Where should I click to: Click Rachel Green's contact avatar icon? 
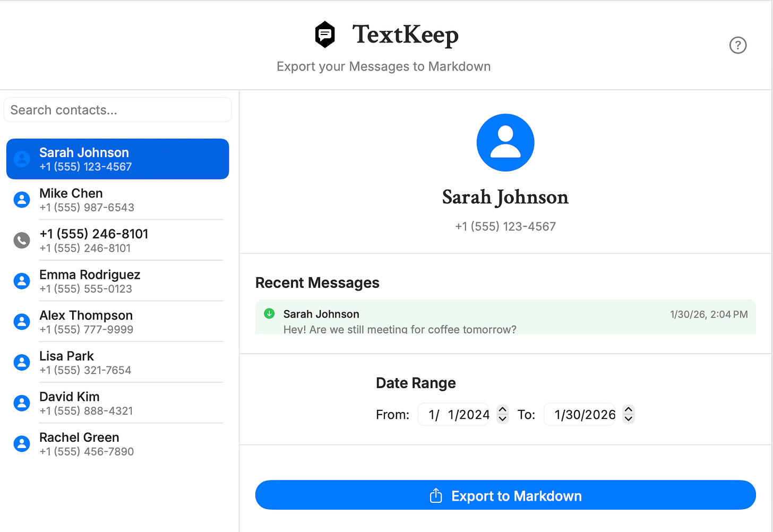click(21, 443)
